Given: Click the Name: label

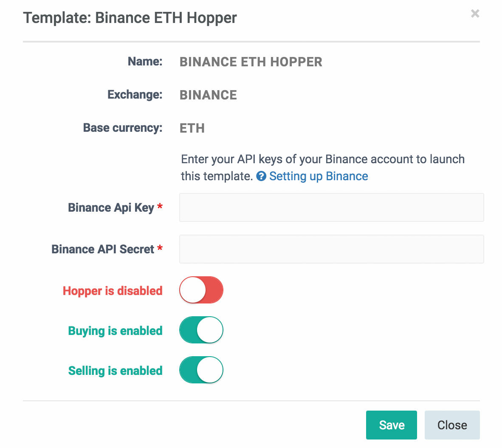Looking at the screenshot, I should click(145, 61).
